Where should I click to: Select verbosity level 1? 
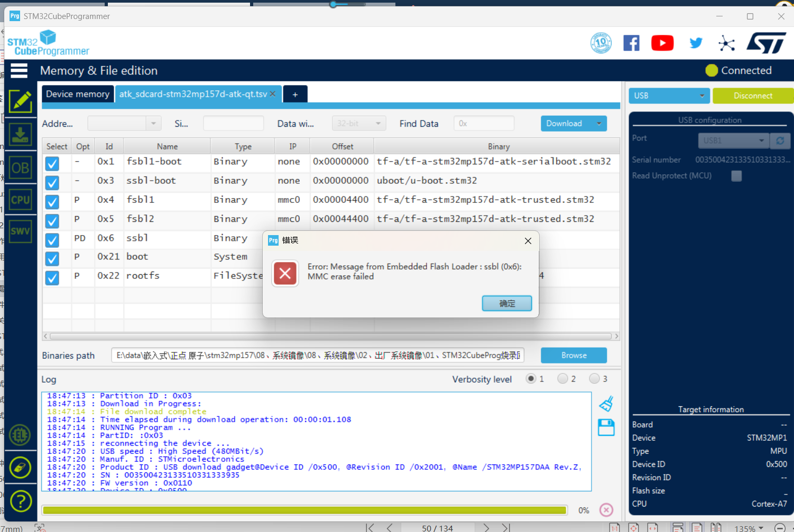(531, 378)
